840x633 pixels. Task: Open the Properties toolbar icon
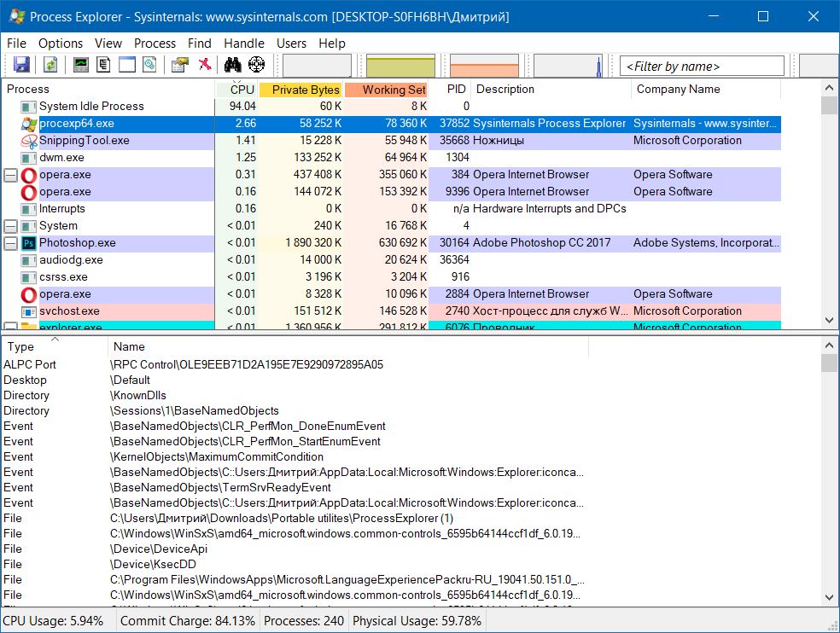click(x=180, y=65)
